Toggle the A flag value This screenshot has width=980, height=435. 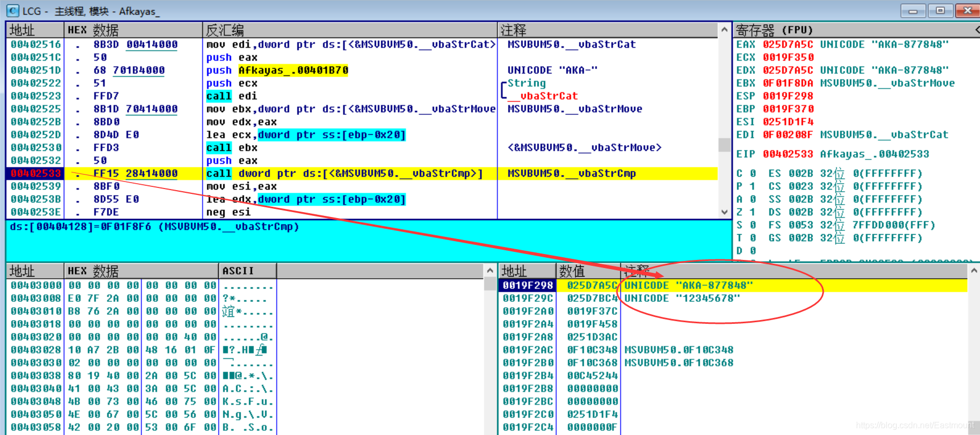(x=753, y=199)
